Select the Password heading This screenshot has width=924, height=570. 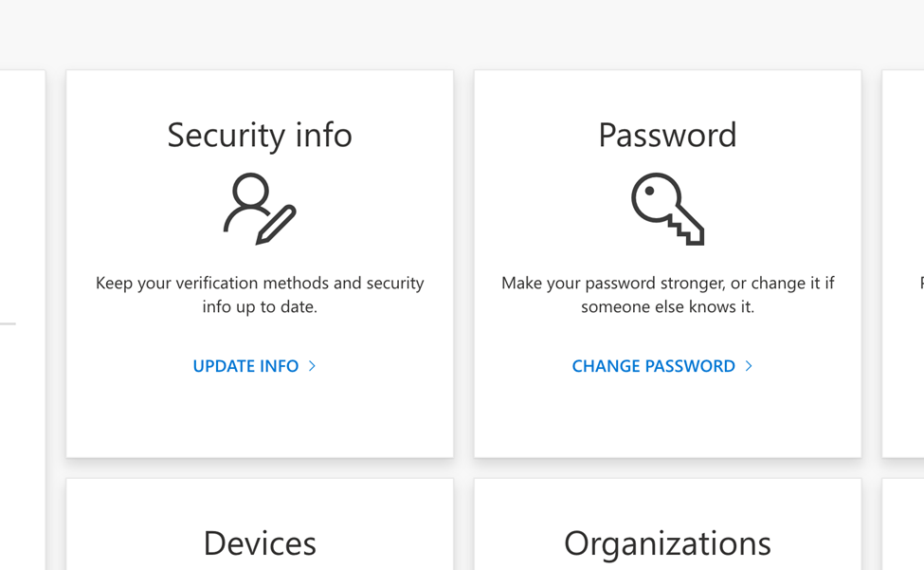(667, 135)
